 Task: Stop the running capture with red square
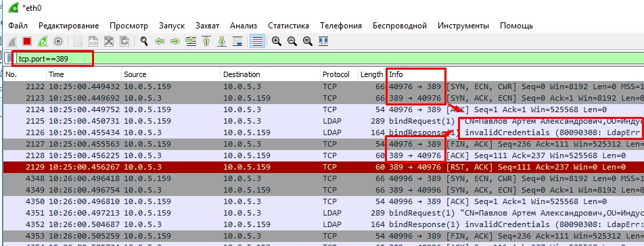tap(27, 41)
